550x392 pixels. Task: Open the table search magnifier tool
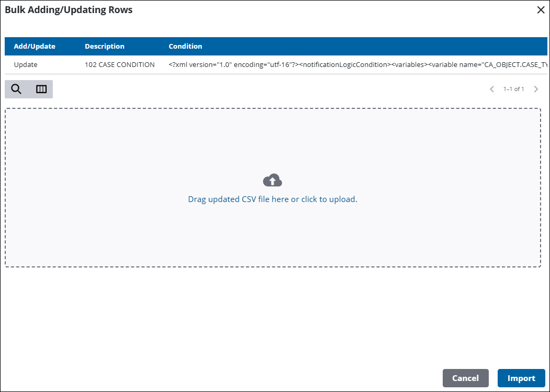(16, 89)
